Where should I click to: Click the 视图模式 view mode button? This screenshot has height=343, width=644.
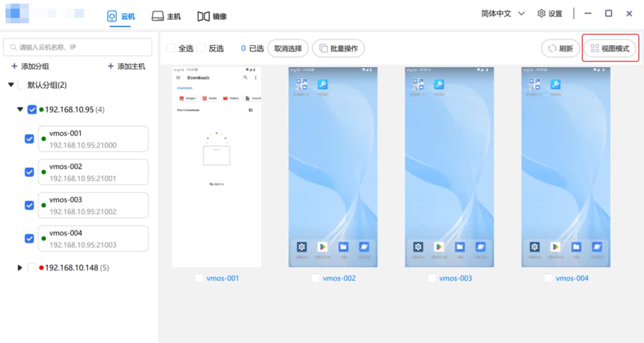(610, 49)
